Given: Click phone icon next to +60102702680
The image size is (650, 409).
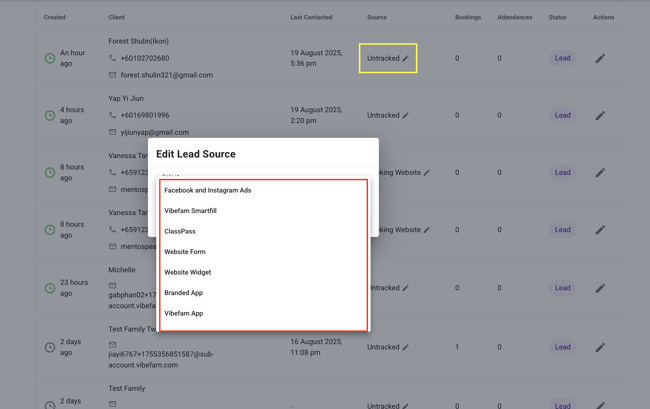Looking at the screenshot, I should [112, 58].
